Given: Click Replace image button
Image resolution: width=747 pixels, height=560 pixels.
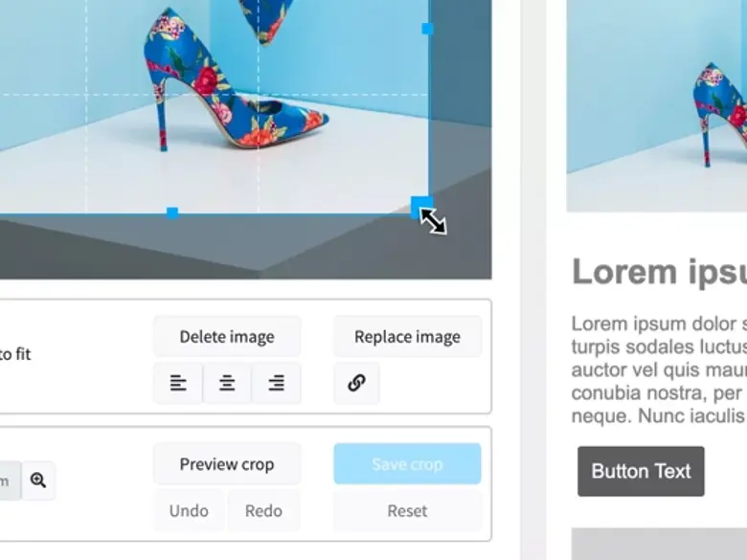Looking at the screenshot, I should coord(407,337).
